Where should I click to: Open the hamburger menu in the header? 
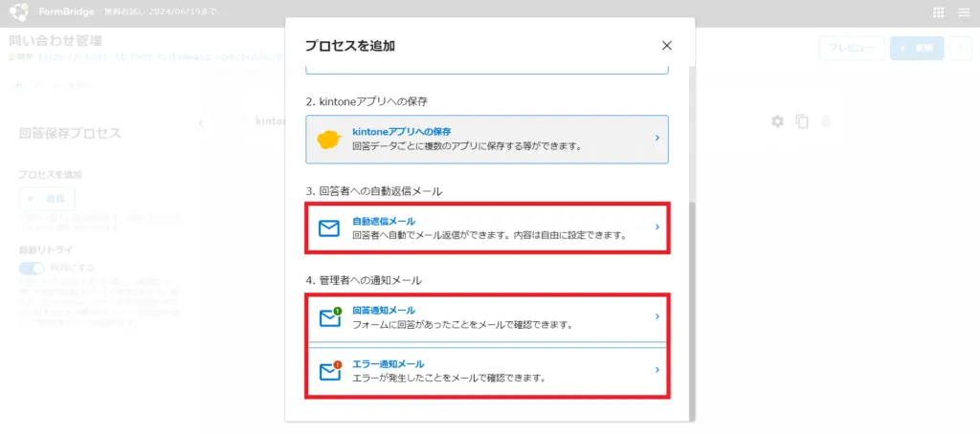(x=963, y=13)
